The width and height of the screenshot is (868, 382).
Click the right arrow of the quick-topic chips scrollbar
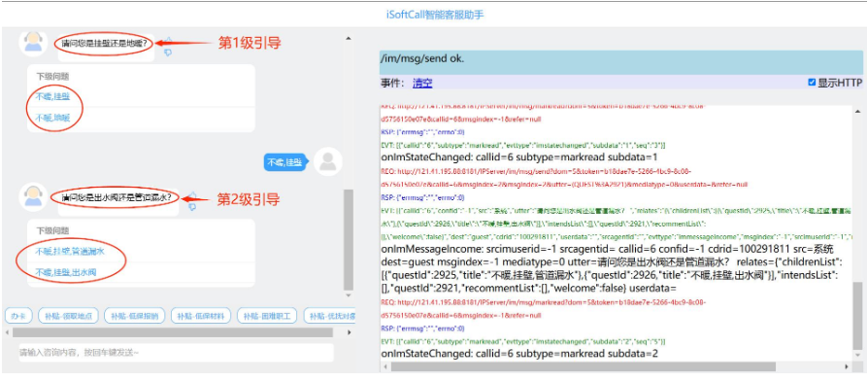349,332
